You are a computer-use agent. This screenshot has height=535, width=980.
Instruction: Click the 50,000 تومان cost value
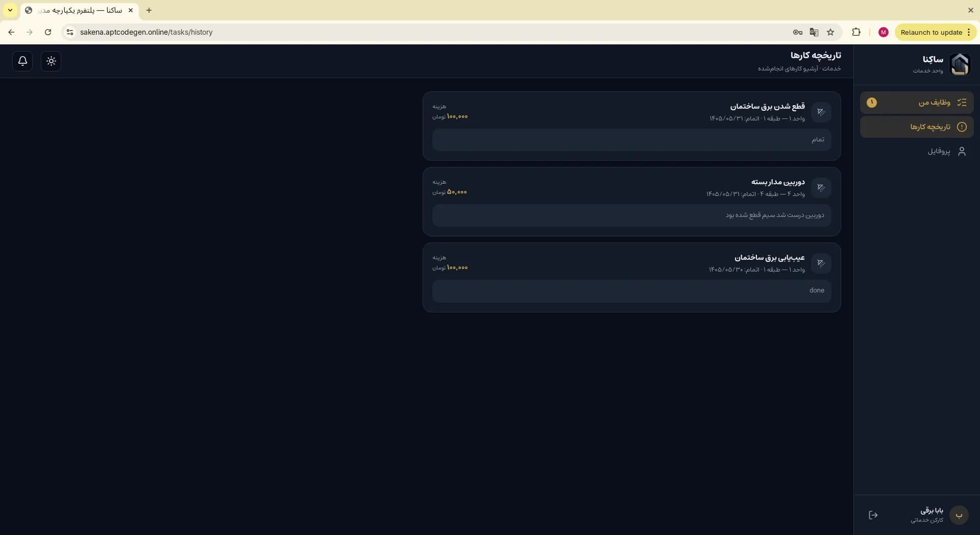click(450, 192)
